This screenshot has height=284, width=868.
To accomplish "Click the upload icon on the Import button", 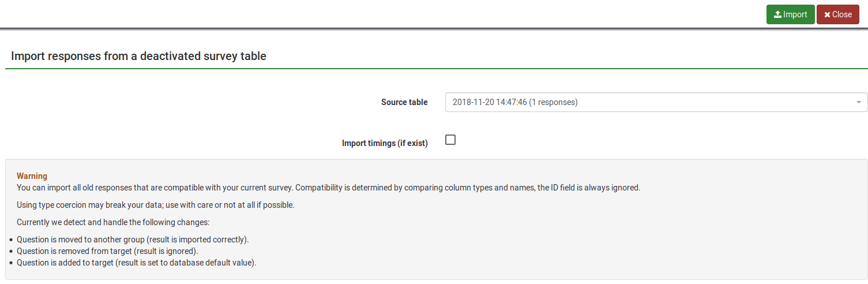I will [777, 15].
